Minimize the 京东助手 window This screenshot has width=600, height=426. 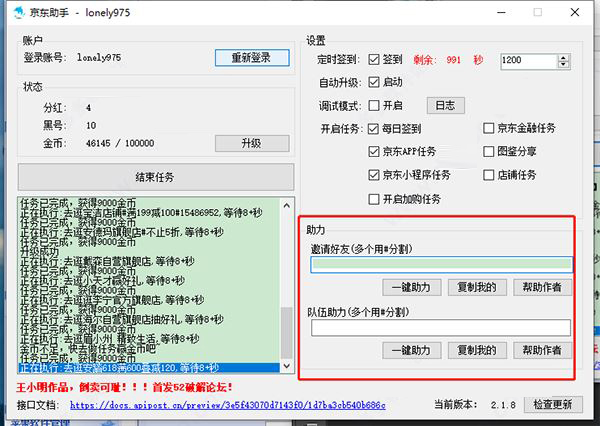501,13
